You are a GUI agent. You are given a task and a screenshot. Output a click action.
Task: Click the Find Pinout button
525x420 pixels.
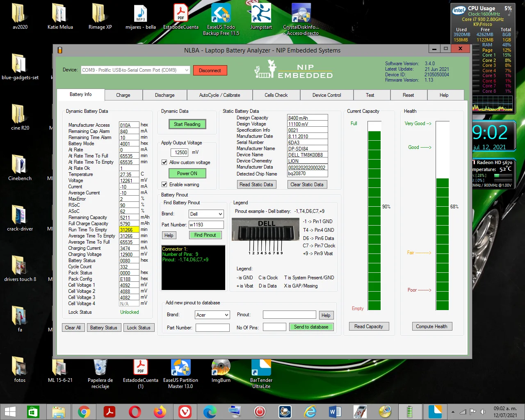tap(205, 235)
